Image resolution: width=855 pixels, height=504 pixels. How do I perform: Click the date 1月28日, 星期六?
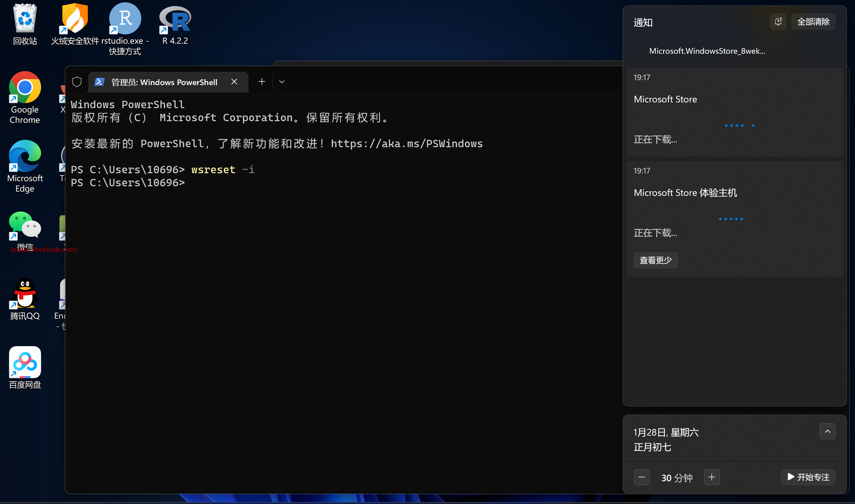(666, 432)
